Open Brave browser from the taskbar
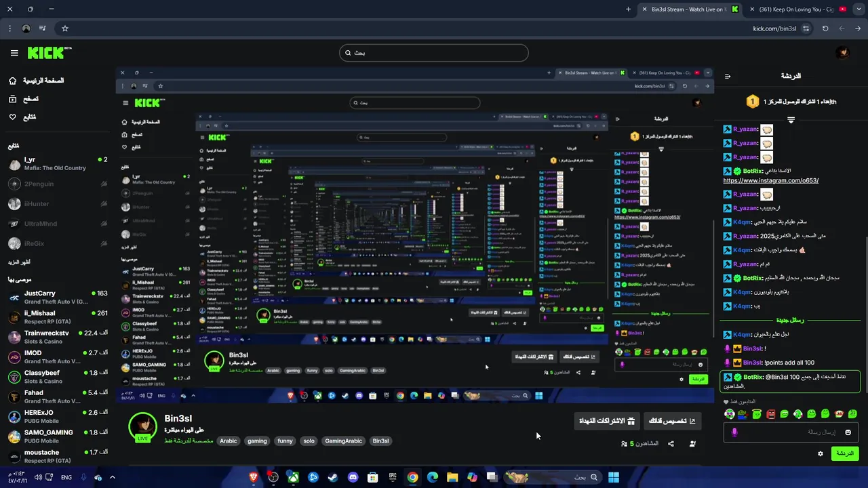This screenshot has width=868, height=488. tap(254, 477)
